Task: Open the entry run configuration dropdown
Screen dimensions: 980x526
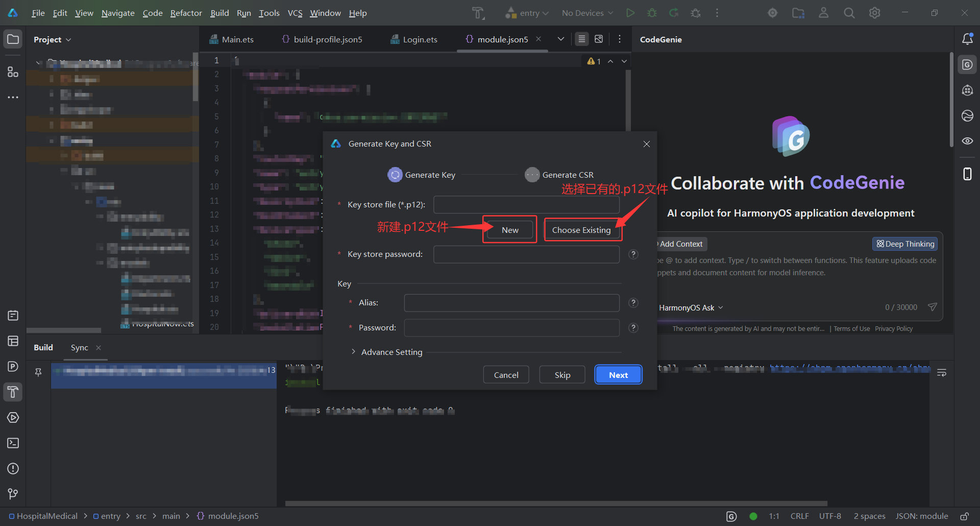Action: pos(527,13)
